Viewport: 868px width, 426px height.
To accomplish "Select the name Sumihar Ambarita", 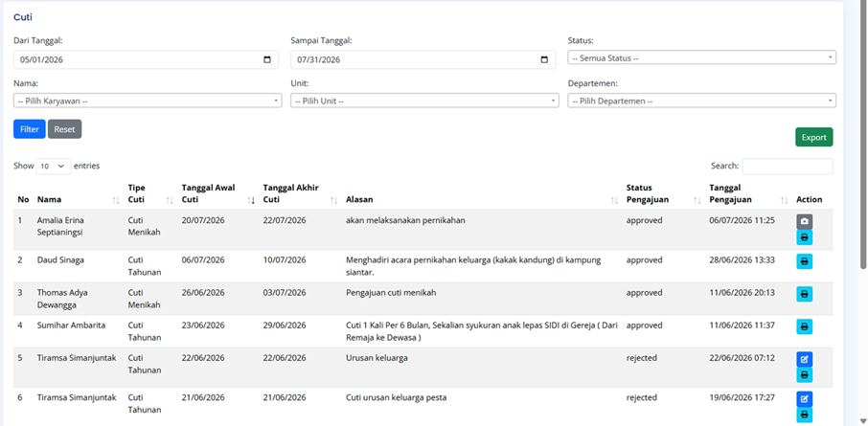I will tap(71, 325).
